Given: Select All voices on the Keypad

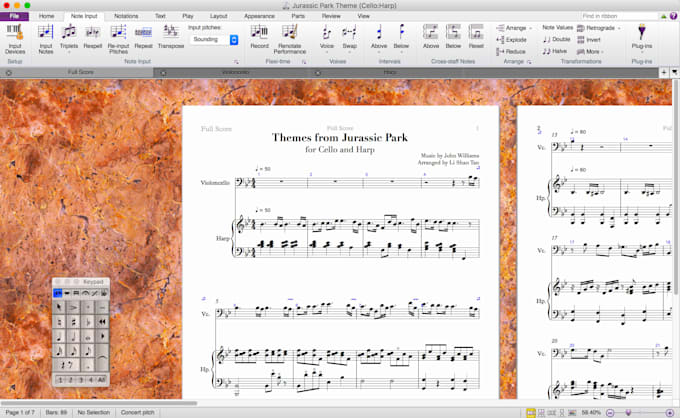Looking at the screenshot, I should (x=101, y=380).
